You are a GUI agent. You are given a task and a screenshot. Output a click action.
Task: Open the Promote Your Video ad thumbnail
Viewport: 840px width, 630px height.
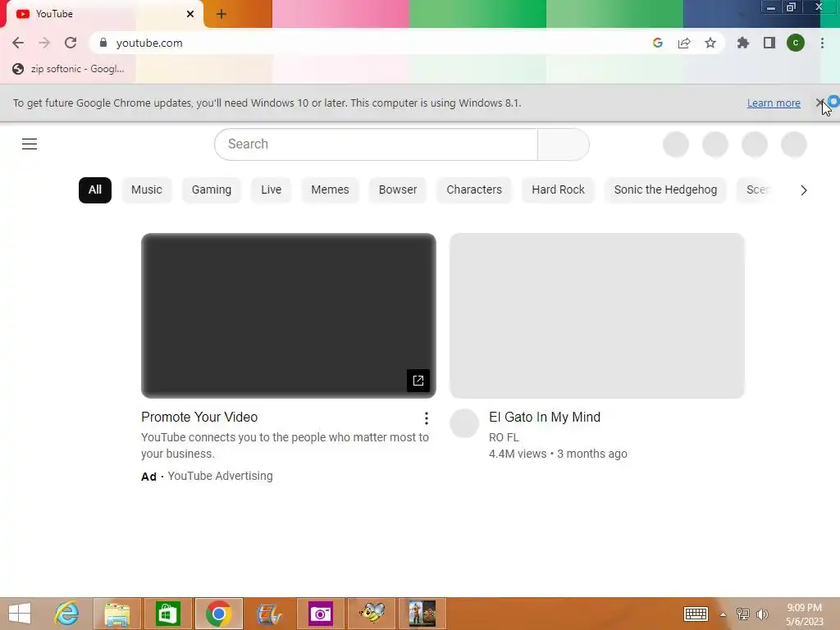click(x=288, y=316)
